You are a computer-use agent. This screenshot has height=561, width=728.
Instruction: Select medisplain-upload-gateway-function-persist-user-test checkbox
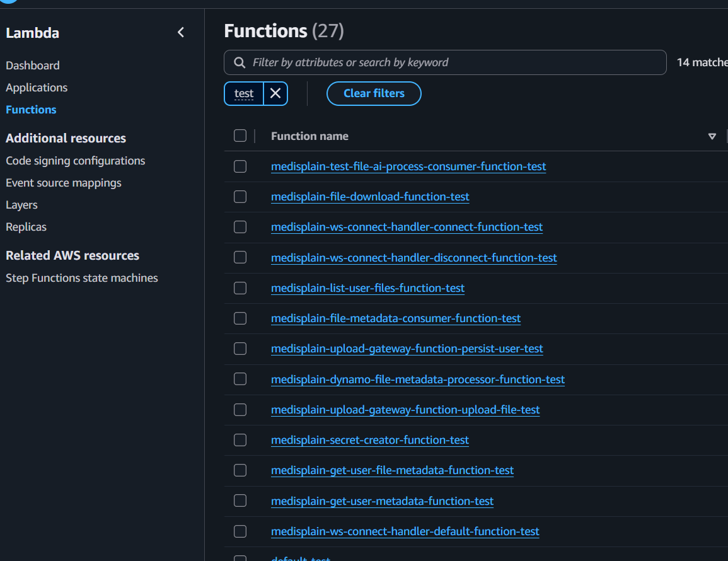tap(240, 349)
